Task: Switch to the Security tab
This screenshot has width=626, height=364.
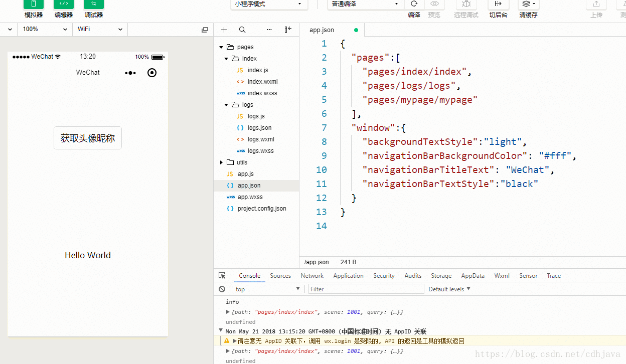Action: tap(384, 276)
